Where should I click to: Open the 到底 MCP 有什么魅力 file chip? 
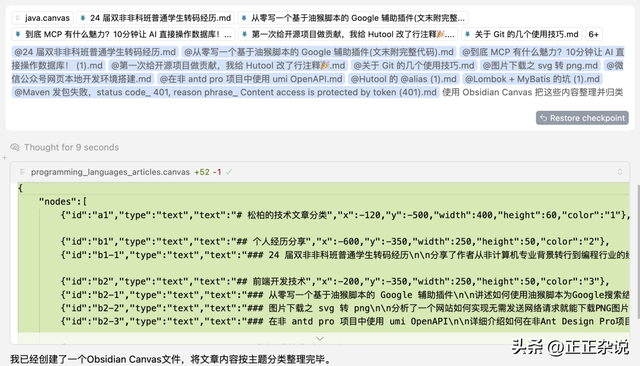(x=123, y=34)
